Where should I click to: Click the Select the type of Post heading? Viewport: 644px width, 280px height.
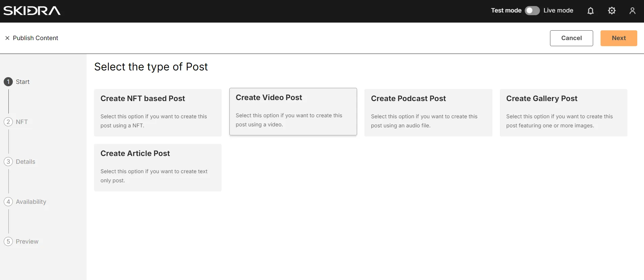(x=151, y=67)
